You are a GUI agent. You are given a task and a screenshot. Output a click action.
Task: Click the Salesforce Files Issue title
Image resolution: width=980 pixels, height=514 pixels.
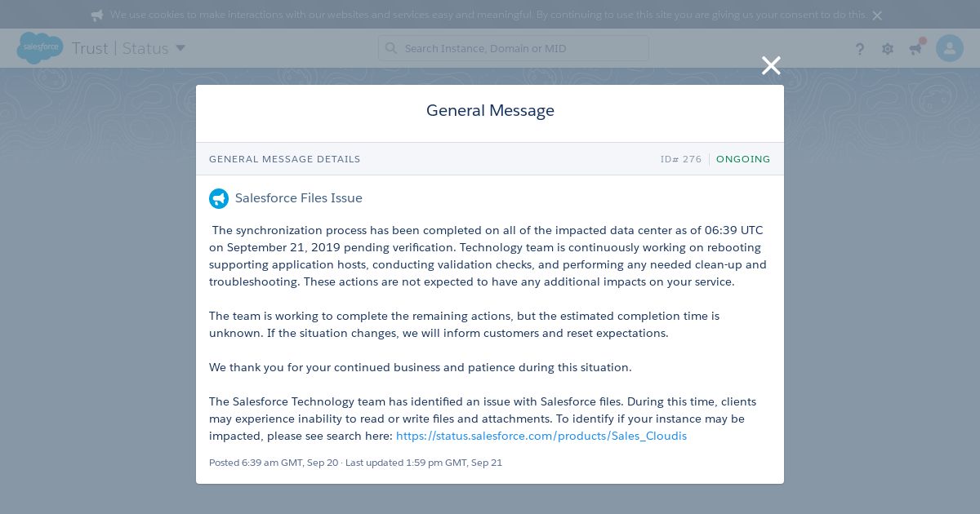(x=299, y=198)
